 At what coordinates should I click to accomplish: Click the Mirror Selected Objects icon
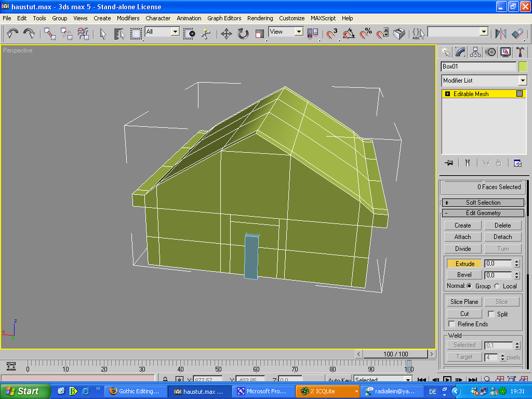pos(501,34)
